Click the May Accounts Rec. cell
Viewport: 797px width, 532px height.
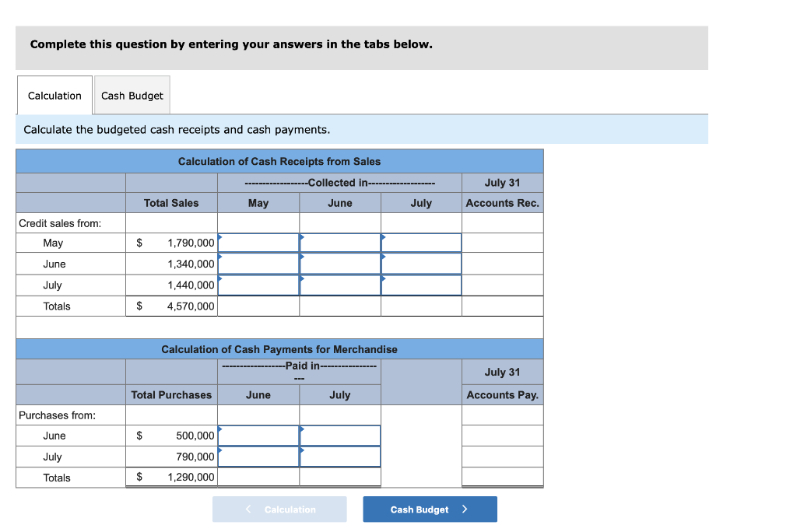tap(502, 243)
